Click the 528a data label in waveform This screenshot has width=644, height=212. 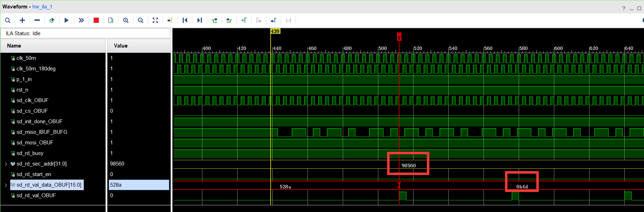click(x=285, y=187)
